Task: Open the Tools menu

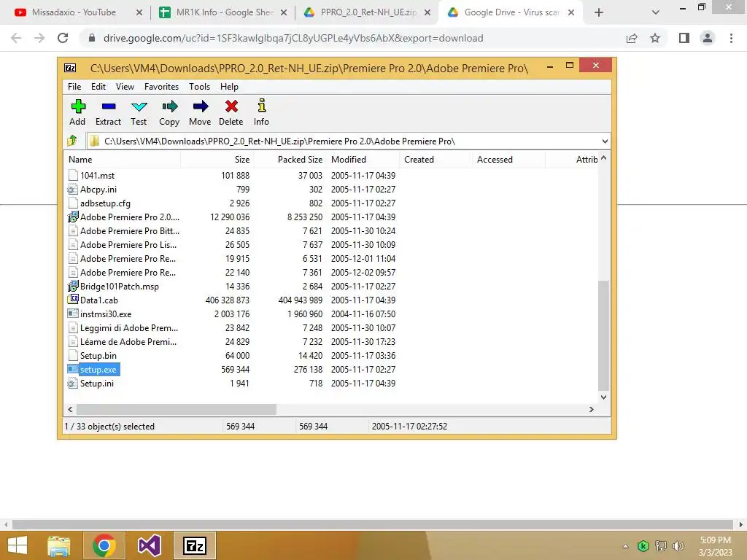Action: (199, 87)
